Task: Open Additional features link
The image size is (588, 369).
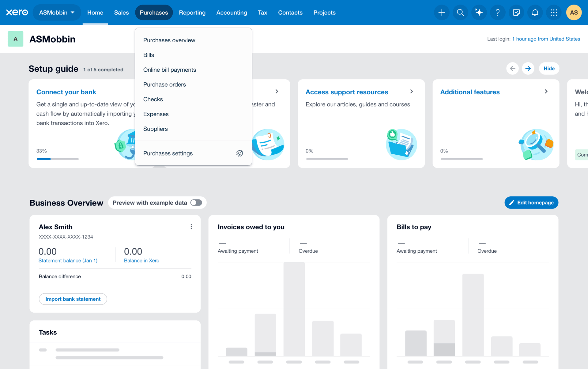Action: coord(470,92)
